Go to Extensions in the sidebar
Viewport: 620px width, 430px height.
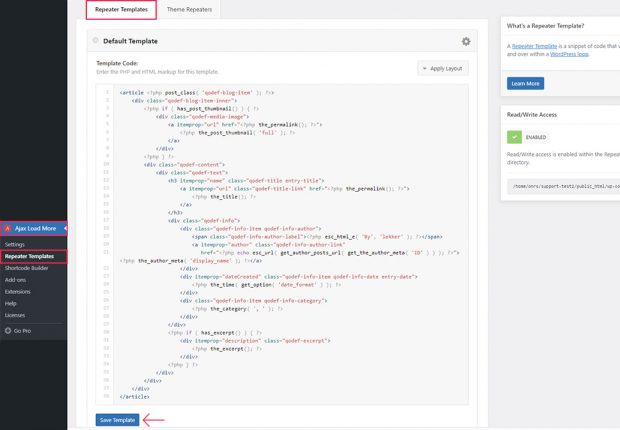17,291
